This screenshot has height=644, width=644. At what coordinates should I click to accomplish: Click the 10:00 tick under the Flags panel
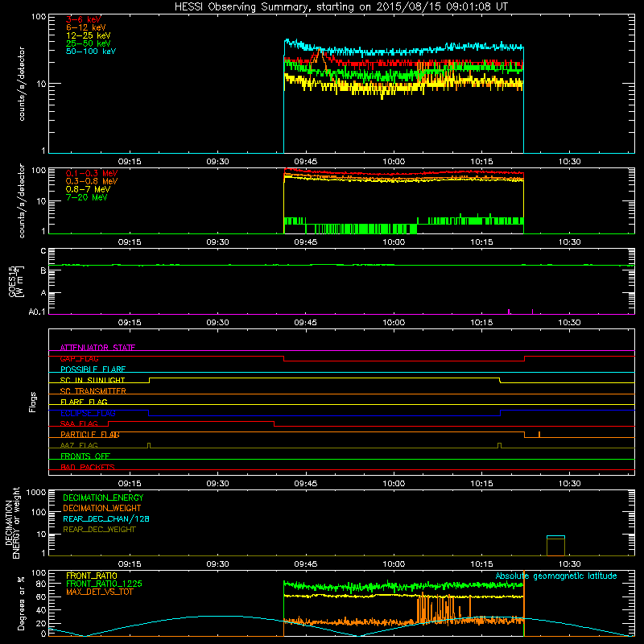pyautogui.click(x=394, y=484)
